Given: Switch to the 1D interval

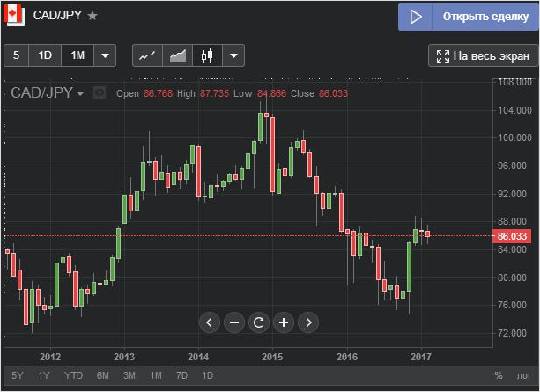Looking at the screenshot, I should 45,55.
